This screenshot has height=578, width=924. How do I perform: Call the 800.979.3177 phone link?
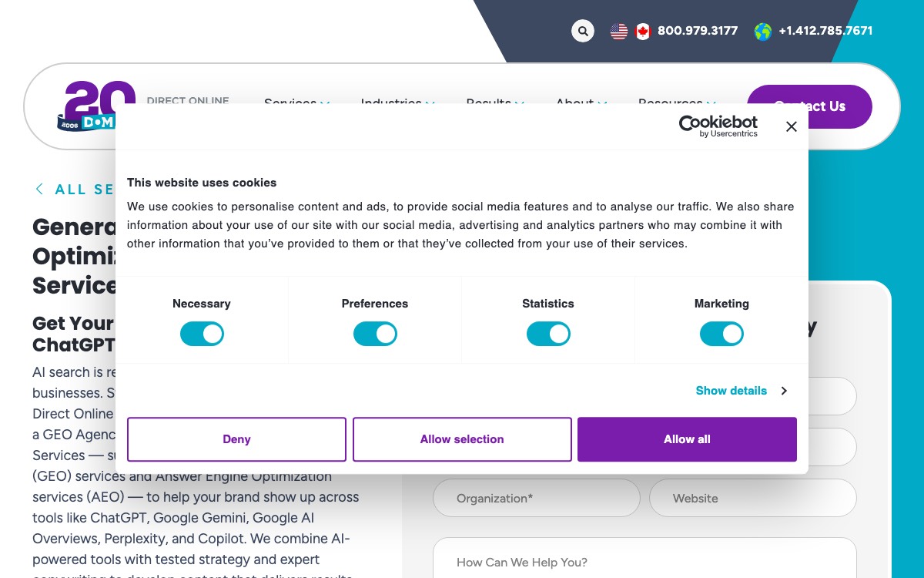pyautogui.click(x=698, y=31)
